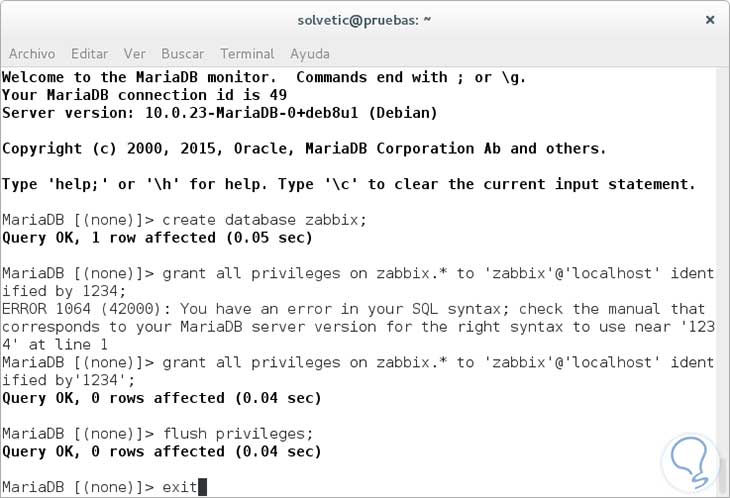The width and height of the screenshot is (730, 498).
Task: Select the Terminal menu
Action: tap(247, 53)
